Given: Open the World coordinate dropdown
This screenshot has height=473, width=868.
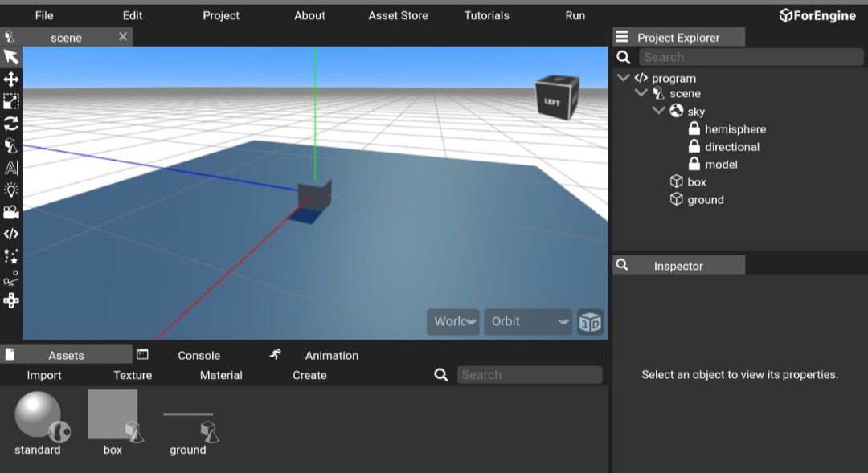Looking at the screenshot, I should pyautogui.click(x=452, y=321).
